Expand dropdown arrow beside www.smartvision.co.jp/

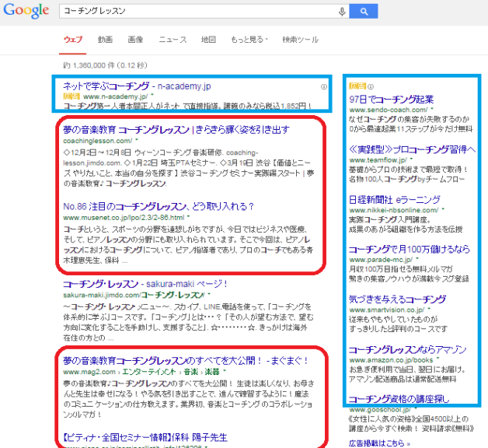[x=429, y=308]
